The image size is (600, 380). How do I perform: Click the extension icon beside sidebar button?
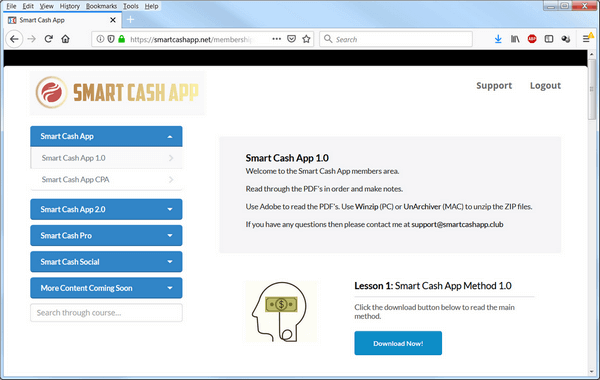[566, 39]
